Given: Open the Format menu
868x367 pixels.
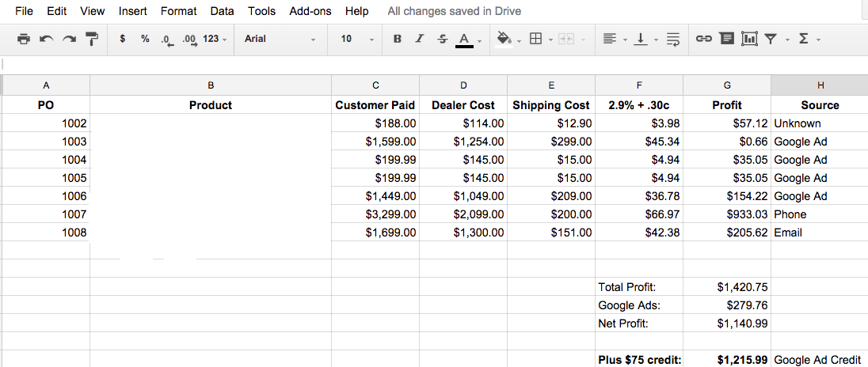Looking at the screenshot, I should (x=178, y=11).
